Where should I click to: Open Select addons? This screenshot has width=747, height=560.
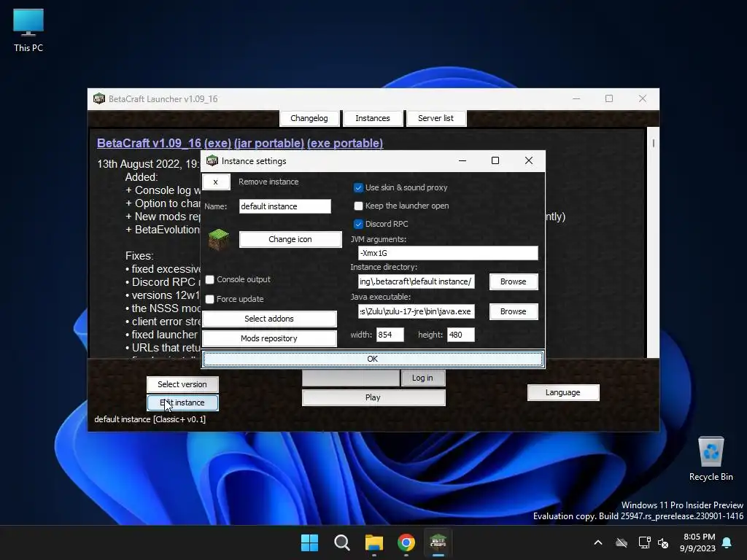click(x=269, y=319)
